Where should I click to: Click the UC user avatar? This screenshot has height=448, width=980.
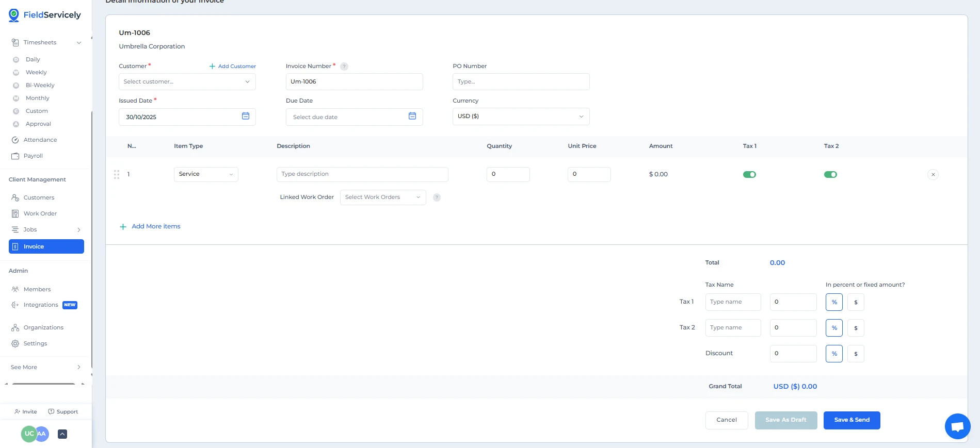point(28,434)
